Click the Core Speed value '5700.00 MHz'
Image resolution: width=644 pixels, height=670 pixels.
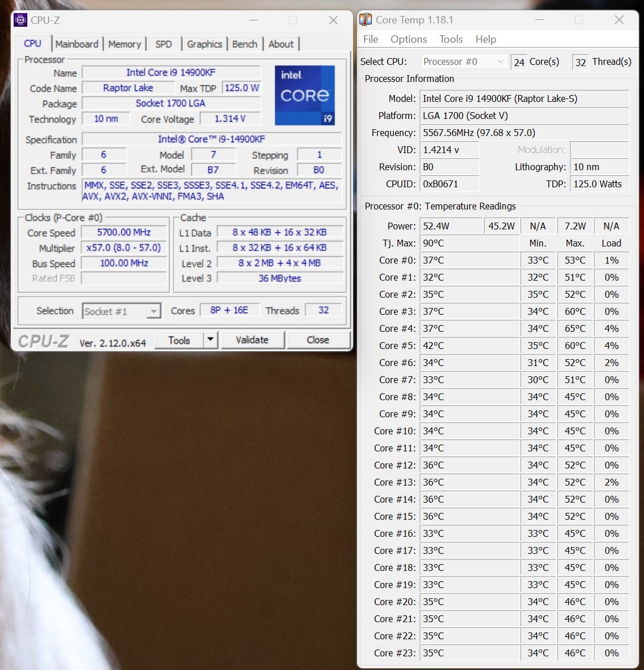click(x=124, y=232)
